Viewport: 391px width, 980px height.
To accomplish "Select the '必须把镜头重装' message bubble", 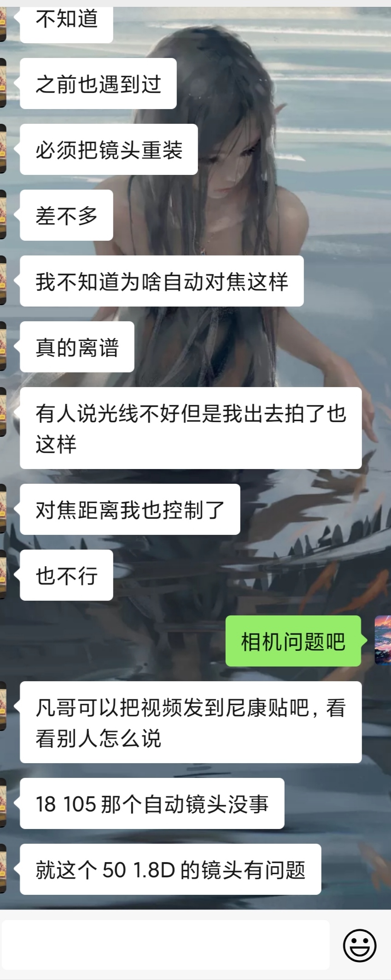I will point(109,149).
